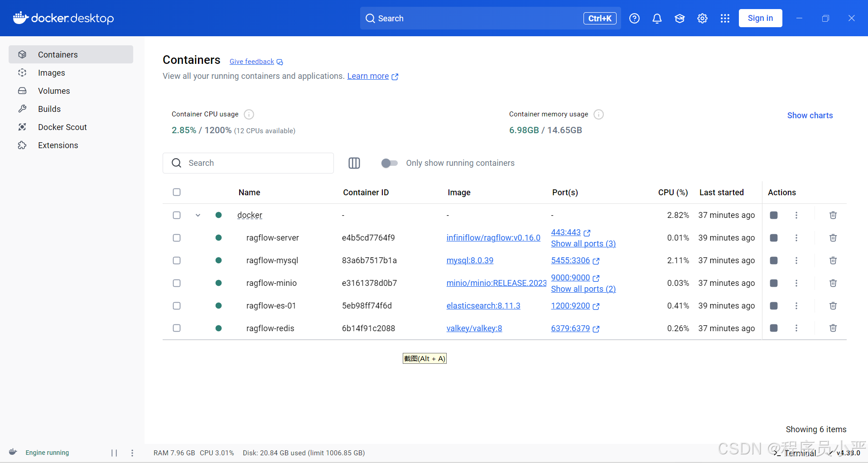Image resolution: width=868 pixels, height=463 pixels.
Task: Select the ragflow-mysql checkbox
Action: pos(177,260)
